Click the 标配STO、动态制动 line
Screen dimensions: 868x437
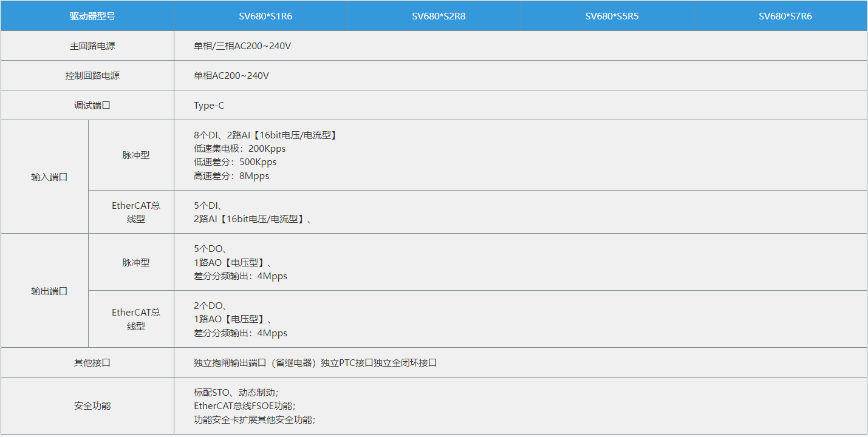coord(236,392)
